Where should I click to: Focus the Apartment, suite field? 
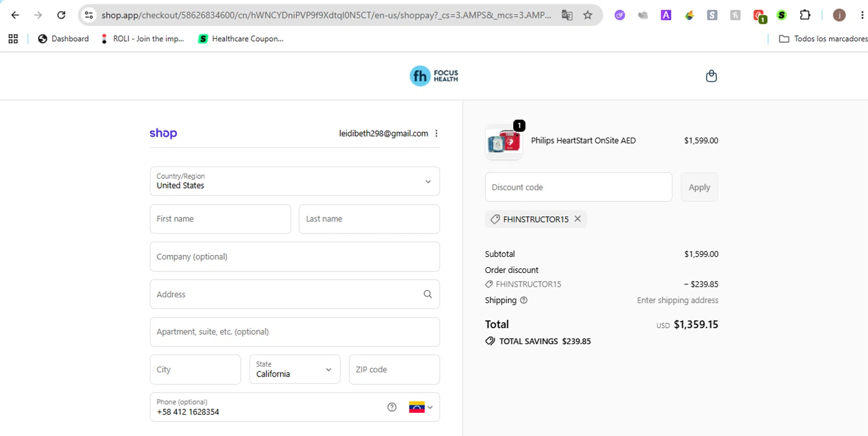(x=295, y=332)
